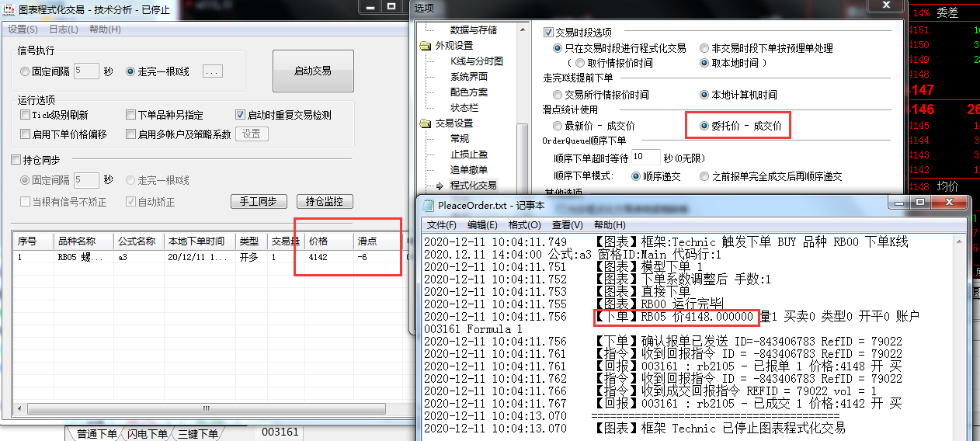Select 最新价 - 成交价 radio
The height and width of the screenshot is (441, 980).
pyautogui.click(x=558, y=125)
